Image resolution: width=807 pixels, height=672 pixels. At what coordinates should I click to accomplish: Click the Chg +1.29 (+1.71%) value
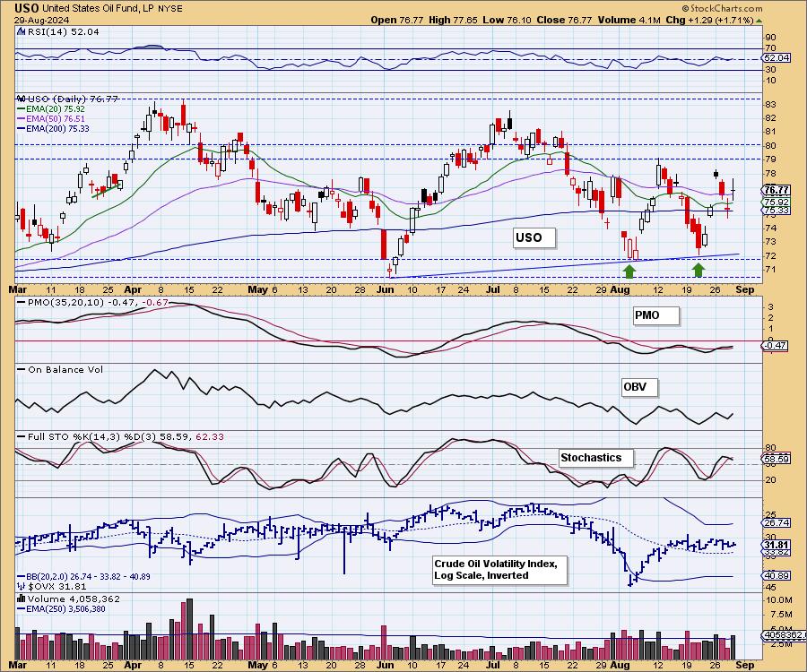pos(709,20)
